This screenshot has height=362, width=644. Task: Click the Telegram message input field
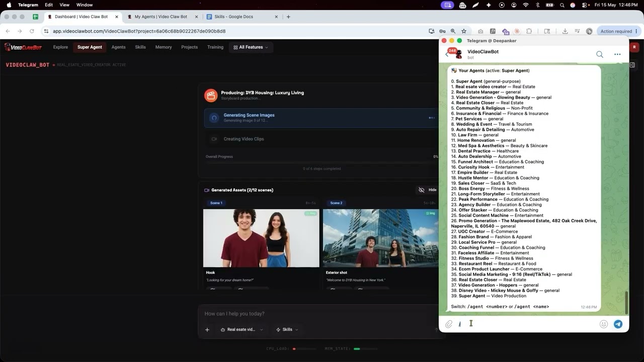coord(526,324)
